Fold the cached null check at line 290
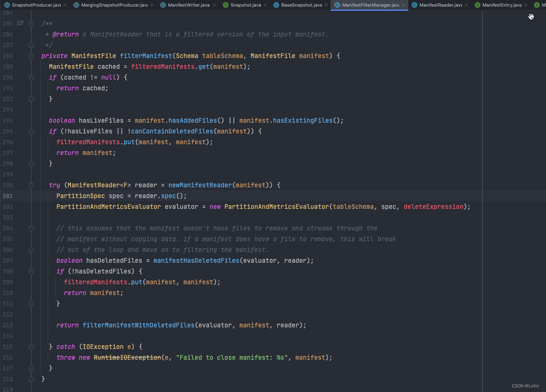Viewport: 546px width, 392px height. (x=31, y=77)
